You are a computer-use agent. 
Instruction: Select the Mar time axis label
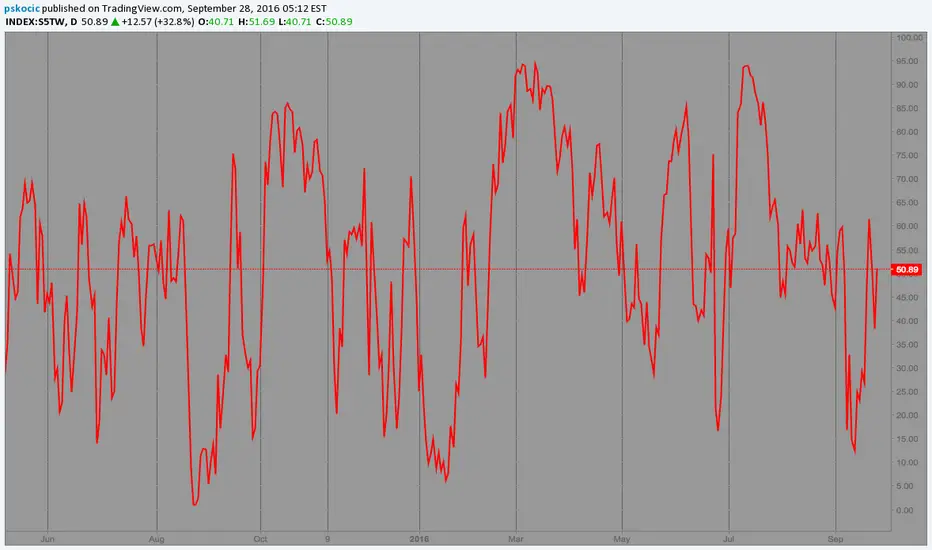(515, 539)
